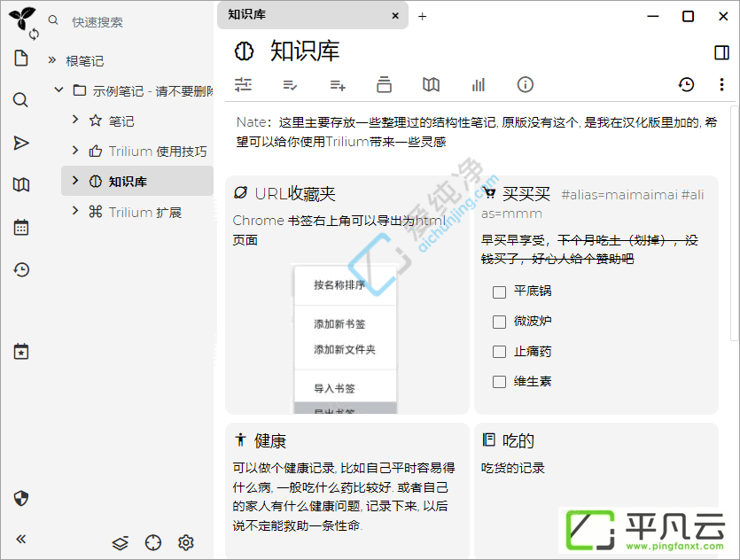Viewport: 740px width, 560px height.
Task: Expand the 笔记 tree node
Action: 75,120
